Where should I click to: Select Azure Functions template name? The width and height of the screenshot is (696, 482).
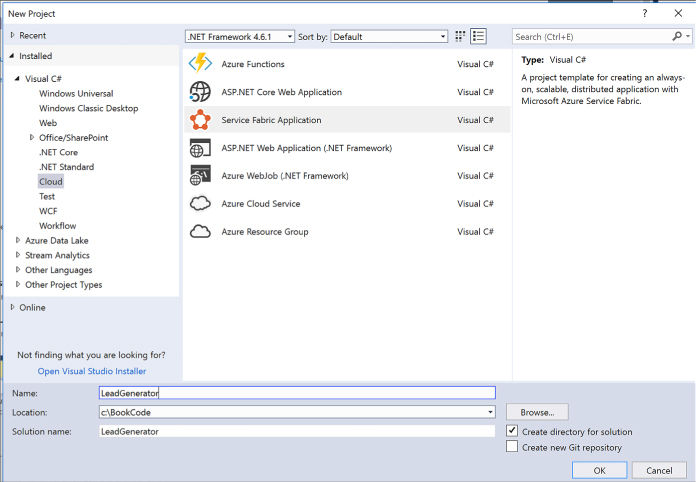[x=253, y=64]
